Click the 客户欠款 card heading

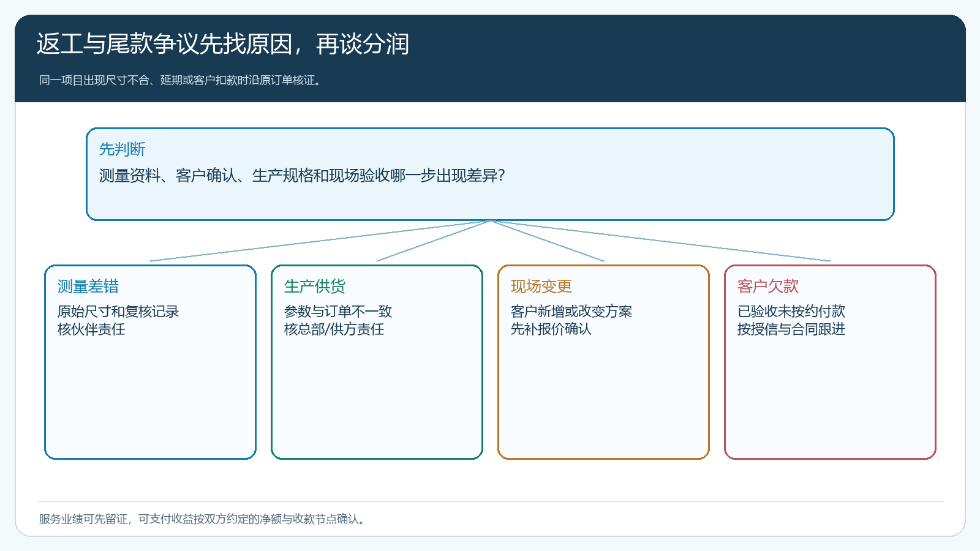768,287
